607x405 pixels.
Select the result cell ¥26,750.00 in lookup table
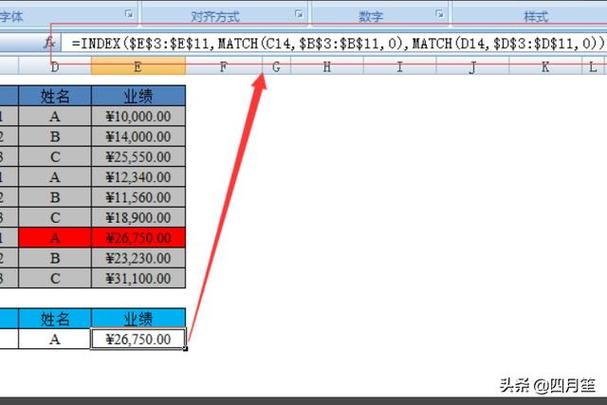[137, 340]
